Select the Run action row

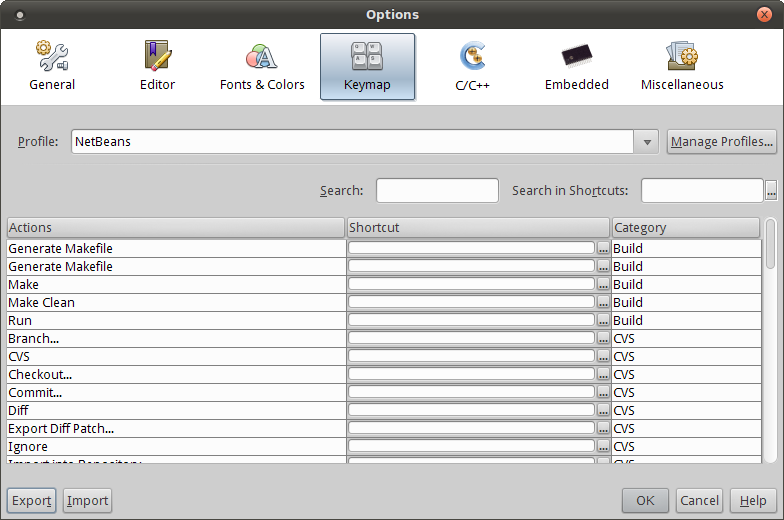176,320
